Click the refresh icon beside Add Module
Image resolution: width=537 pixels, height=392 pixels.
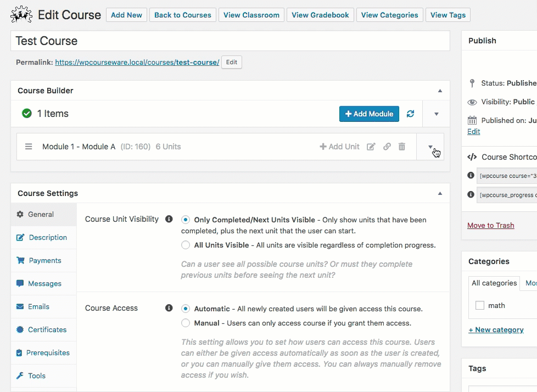(x=410, y=114)
